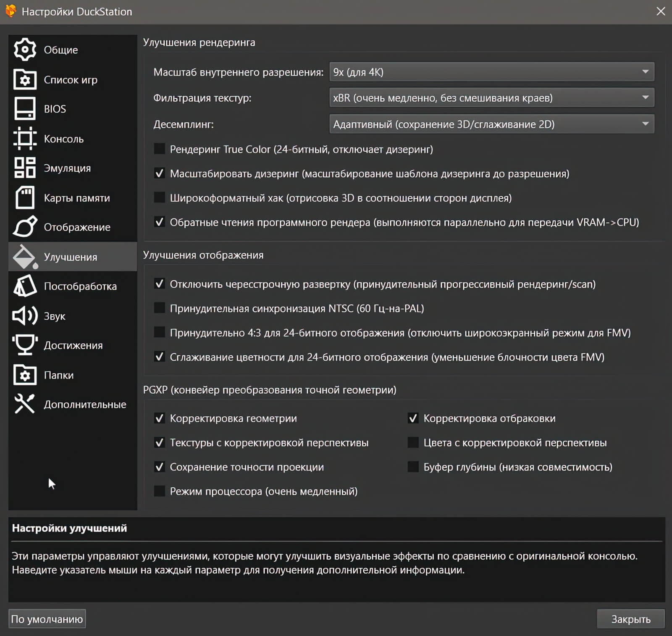The image size is (672, 636).
Task: Click the Улучшения отображения heading
Action: coord(203,255)
